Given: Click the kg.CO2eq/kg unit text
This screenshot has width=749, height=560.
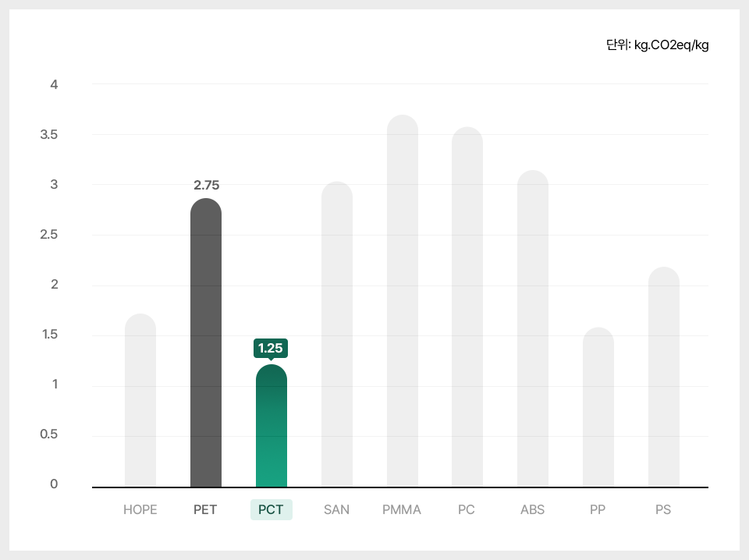Looking at the screenshot, I should 657,45.
